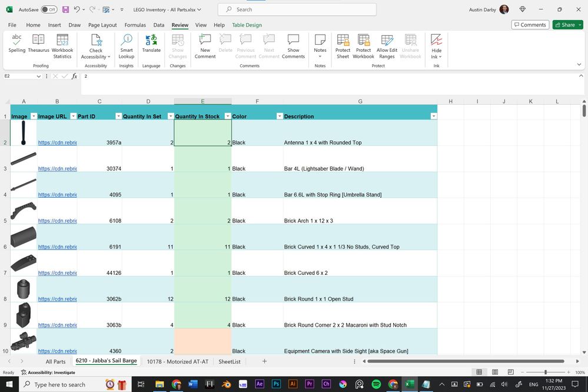Select the cell with Part ID 44126
The image size is (588, 392).
tap(99, 263)
